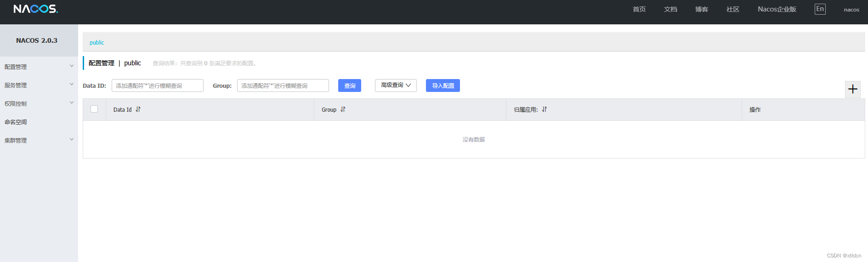Expand the 权限控制 sidebar menu
The image size is (868, 262).
click(39, 103)
